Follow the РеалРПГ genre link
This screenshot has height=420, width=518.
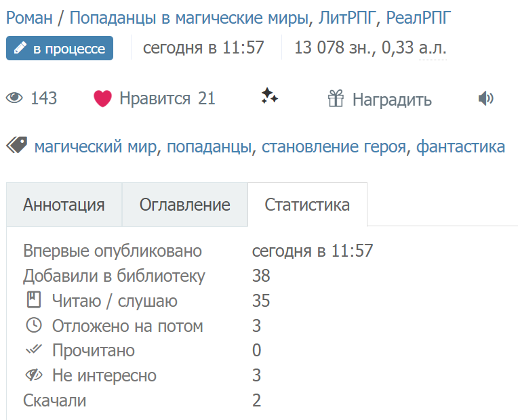419,18
